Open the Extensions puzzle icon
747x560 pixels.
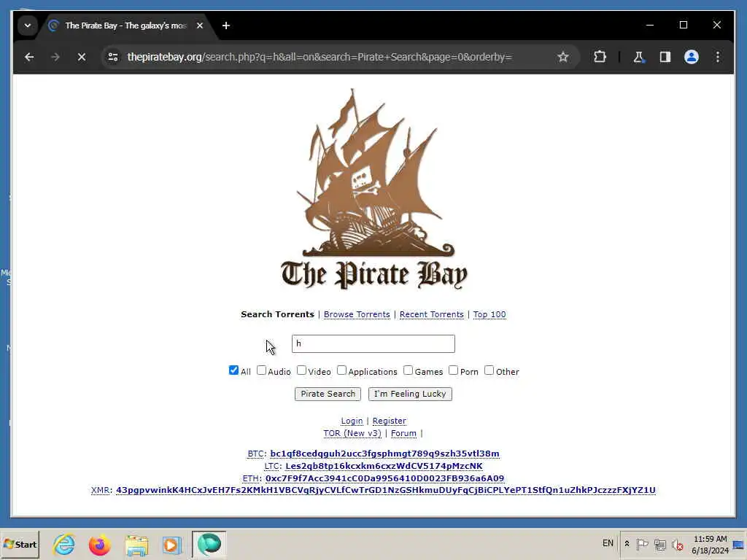point(600,57)
